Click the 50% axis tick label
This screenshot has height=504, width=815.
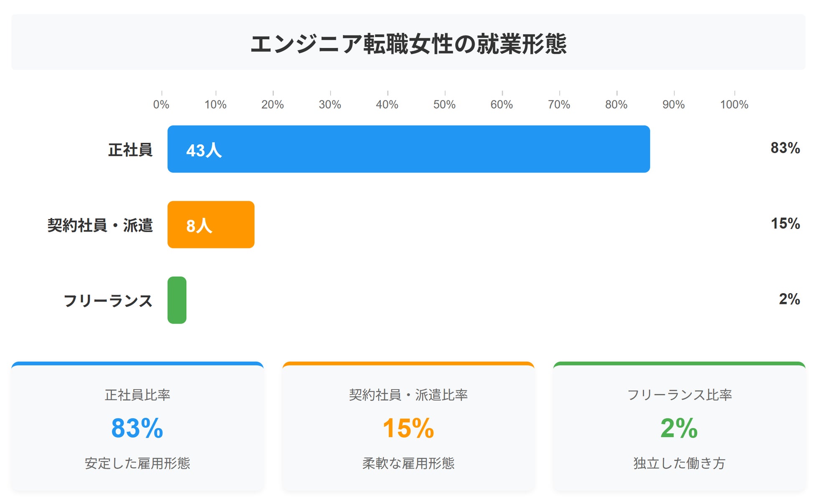444,104
